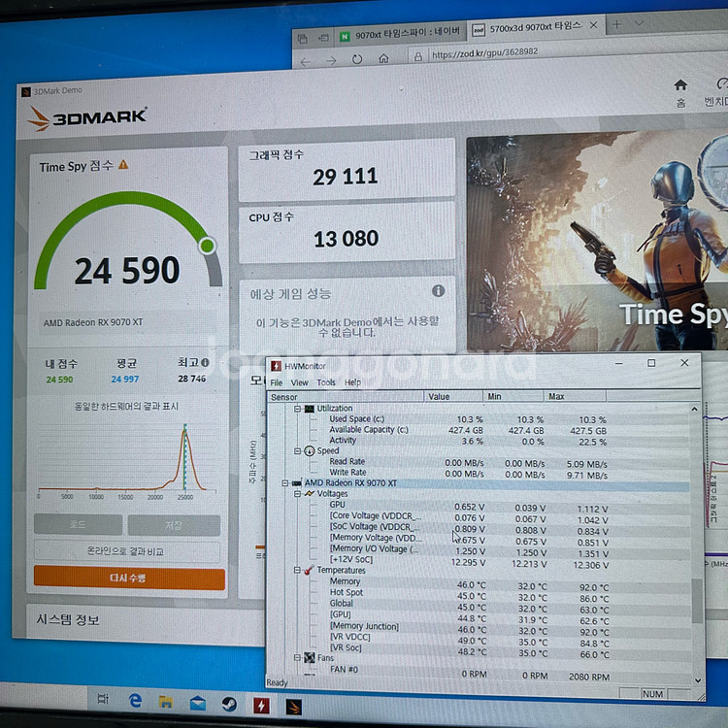The image size is (728, 728).
Task: Click the HWMonitor vertical scrollbar thumb
Action: click(696, 601)
